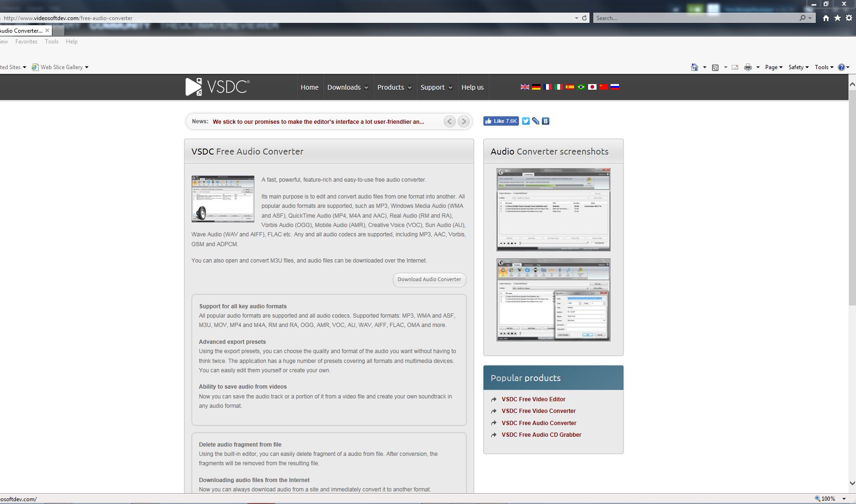
Task: Open the Help us page in site navigation
Action: point(473,87)
